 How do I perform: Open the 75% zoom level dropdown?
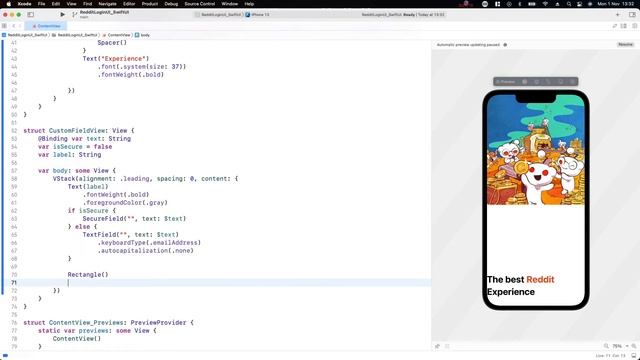[x=620, y=346]
